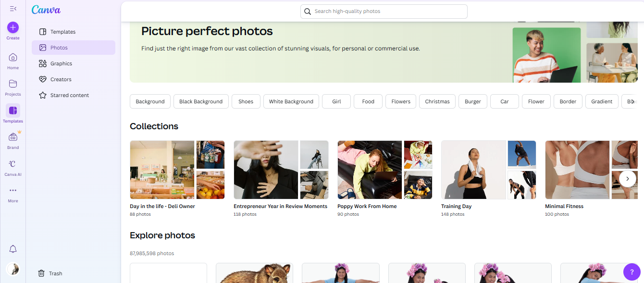The height and width of the screenshot is (283, 644).
Task: Switch to the Graphics section
Action: [x=61, y=63]
